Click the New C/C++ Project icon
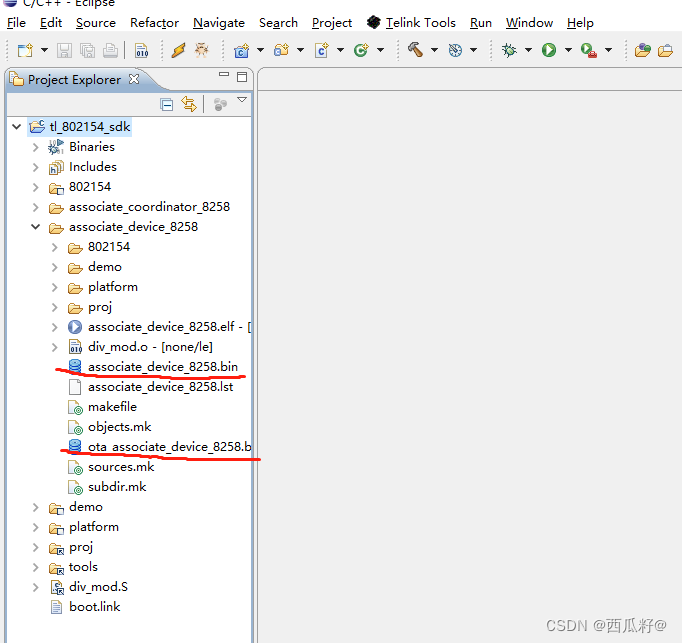This screenshot has height=643, width=682. (241, 50)
